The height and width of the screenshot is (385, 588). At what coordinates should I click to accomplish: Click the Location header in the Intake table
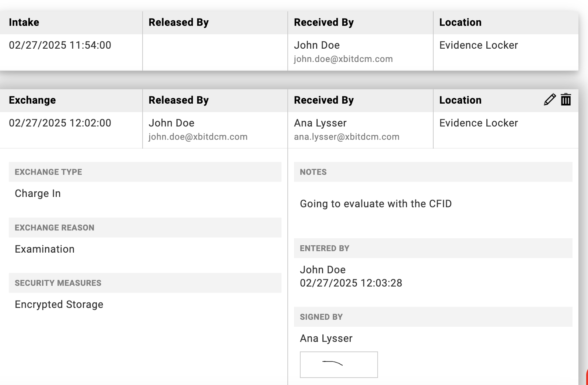(460, 22)
